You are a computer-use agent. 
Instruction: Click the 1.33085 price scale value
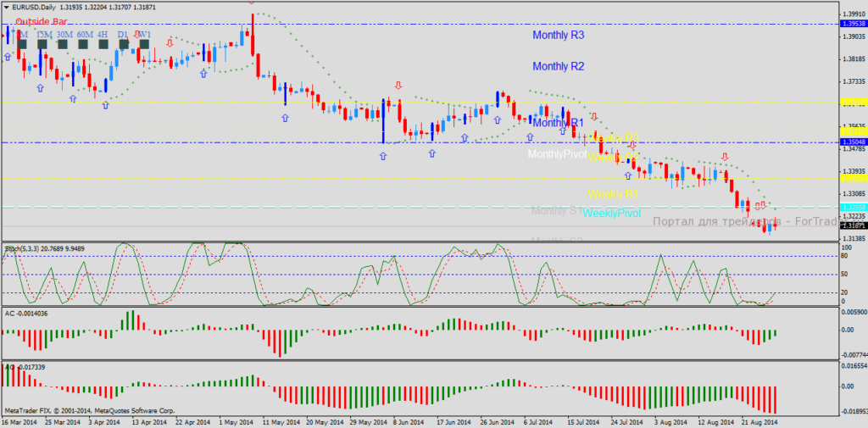[x=854, y=194]
